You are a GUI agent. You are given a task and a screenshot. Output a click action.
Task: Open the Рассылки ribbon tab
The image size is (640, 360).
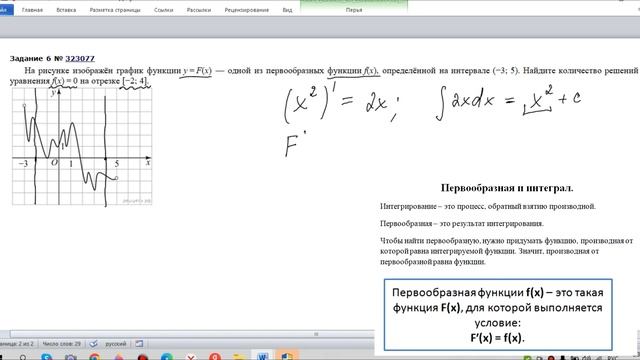click(x=199, y=10)
